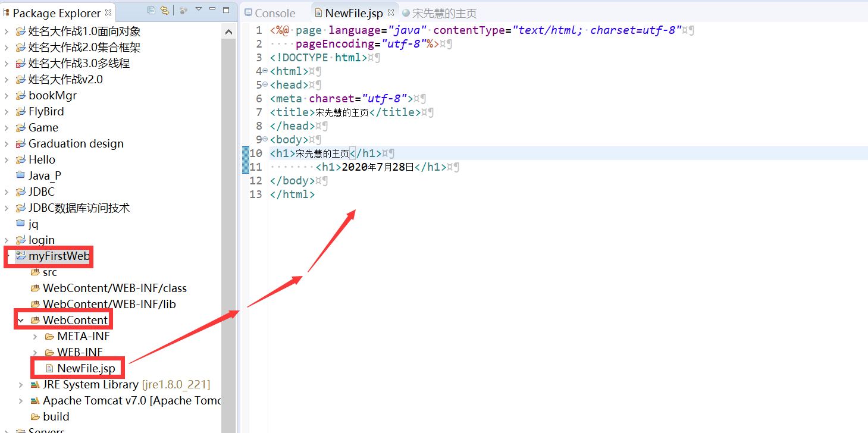Expand the FlyBird project node
Viewport: 868px width, 433px height.
coord(7,112)
